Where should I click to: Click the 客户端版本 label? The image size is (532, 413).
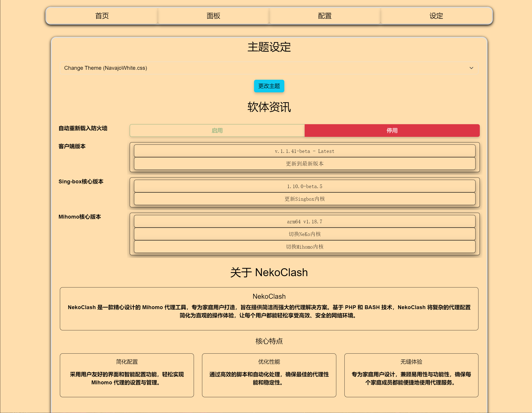click(72, 146)
